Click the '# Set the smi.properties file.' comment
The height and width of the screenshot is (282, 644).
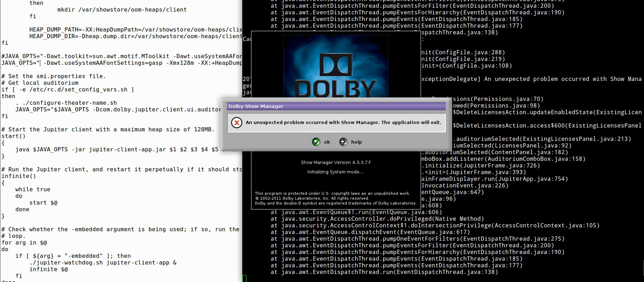click(54, 76)
